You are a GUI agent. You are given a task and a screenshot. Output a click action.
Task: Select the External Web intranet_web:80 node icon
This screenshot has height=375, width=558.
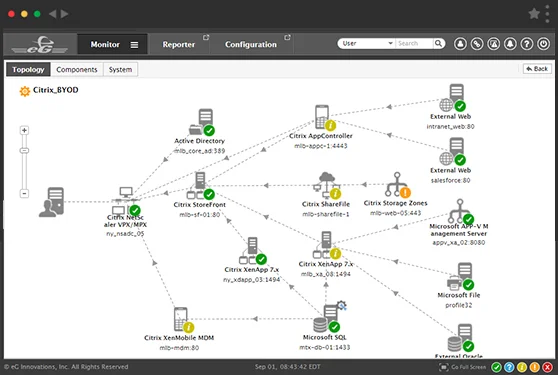[x=453, y=98]
